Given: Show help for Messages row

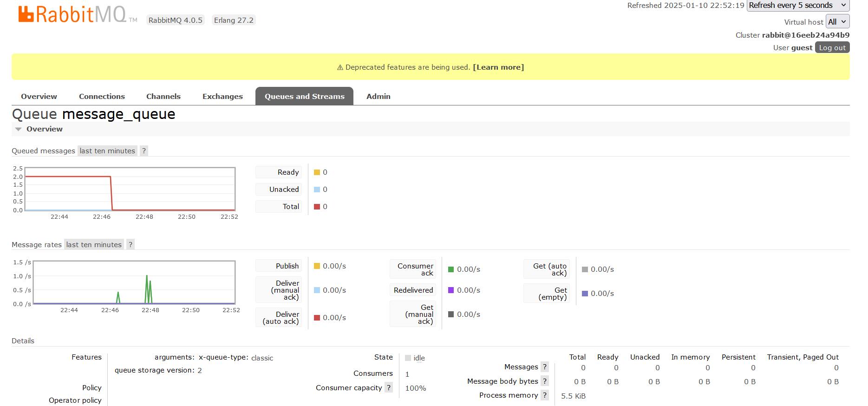Looking at the screenshot, I should point(545,367).
